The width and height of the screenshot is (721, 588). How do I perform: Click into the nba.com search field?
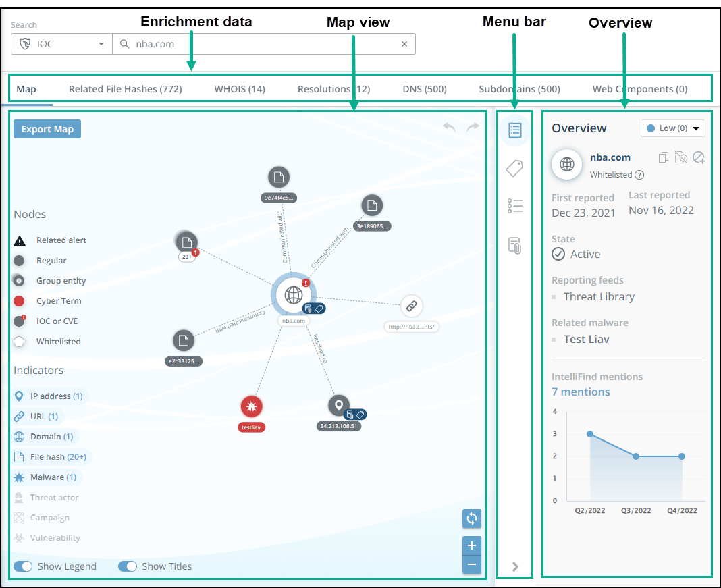tap(264, 44)
